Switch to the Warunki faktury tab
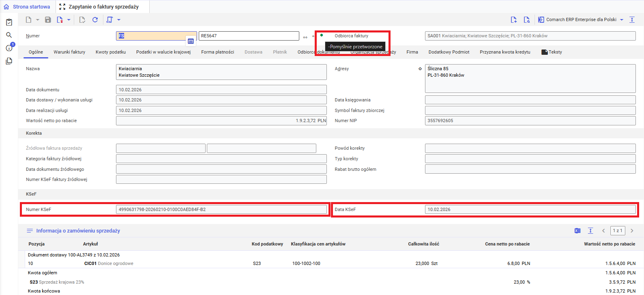This screenshot has width=644, height=295. 69,52
